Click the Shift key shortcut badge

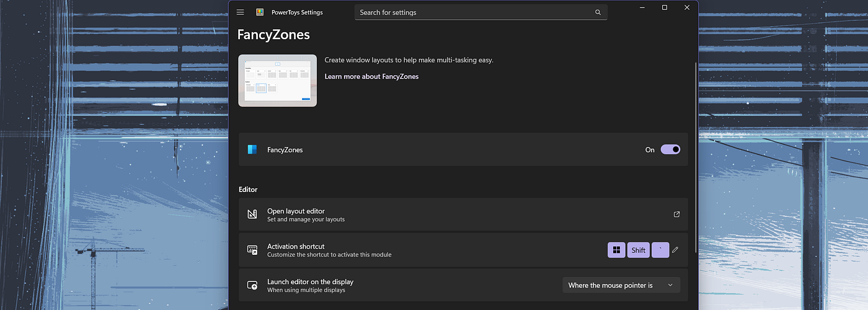point(639,250)
